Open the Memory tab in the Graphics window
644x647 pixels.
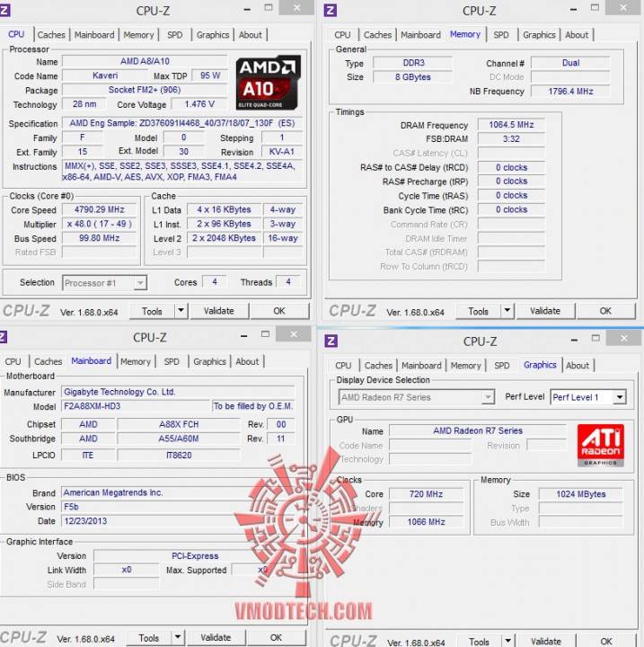tap(466, 365)
